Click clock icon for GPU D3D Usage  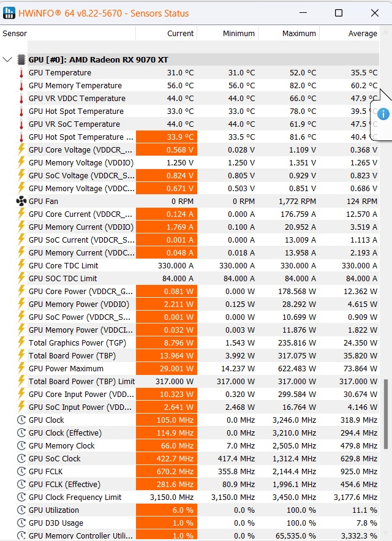point(21,523)
